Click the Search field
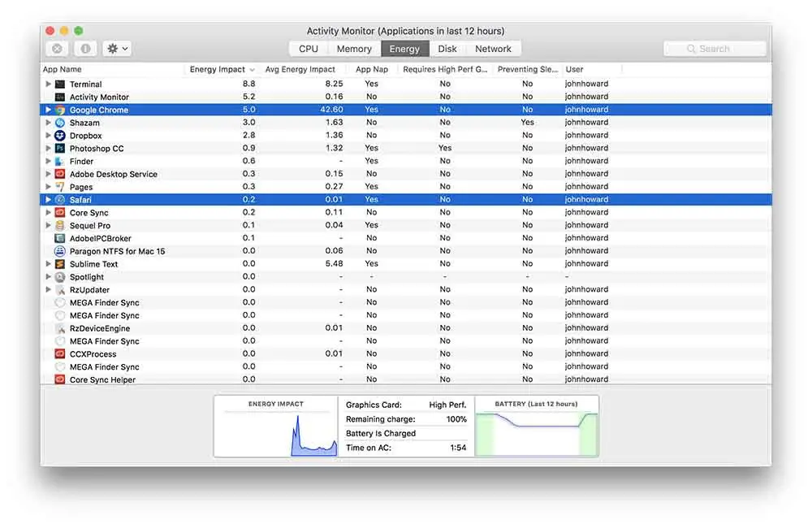812x524 pixels. 715,49
